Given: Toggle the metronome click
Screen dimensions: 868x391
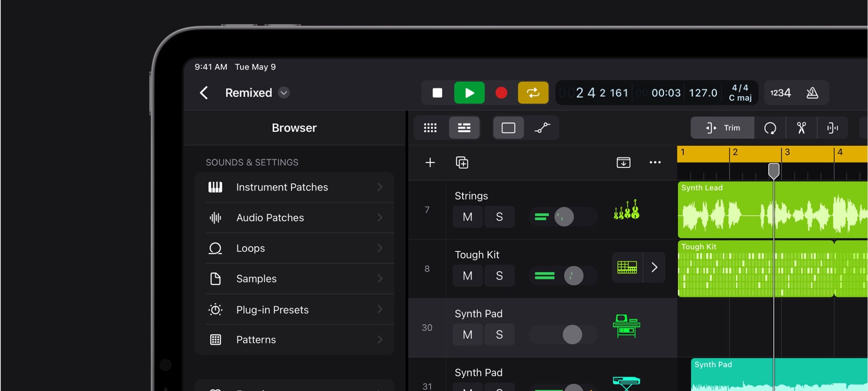Looking at the screenshot, I should point(812,93).
